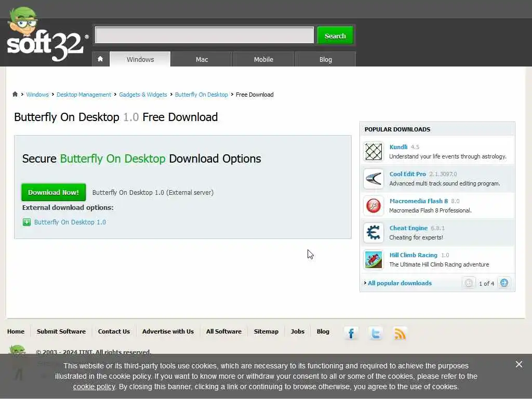
Task: Open the RSS feed icon
Action: [400, 333]
